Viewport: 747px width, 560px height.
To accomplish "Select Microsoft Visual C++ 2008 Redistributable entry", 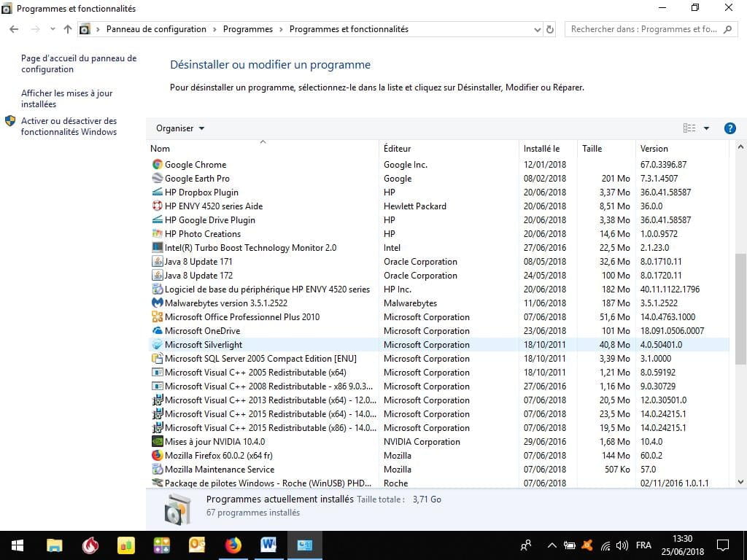I will tap(438, 386).
